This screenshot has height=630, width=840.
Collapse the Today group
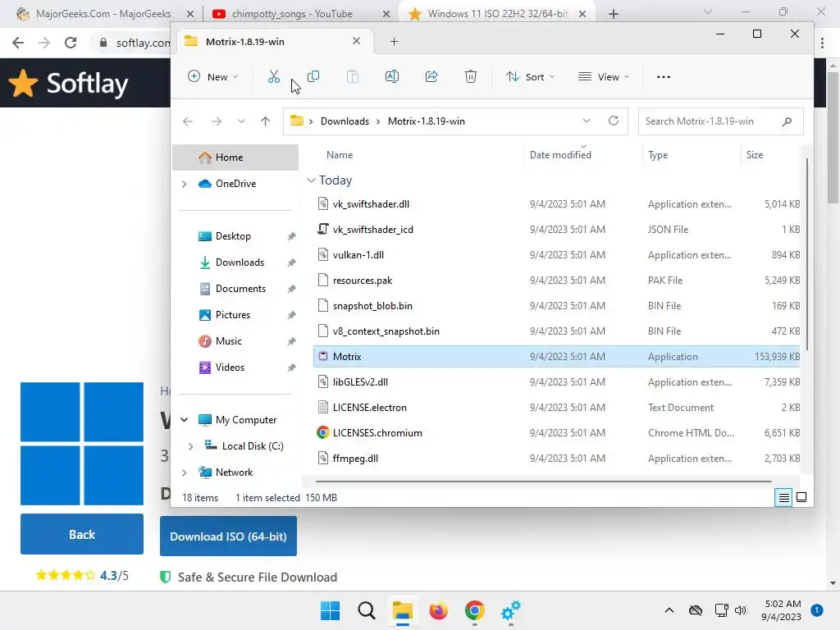click(x=311, y=180)
